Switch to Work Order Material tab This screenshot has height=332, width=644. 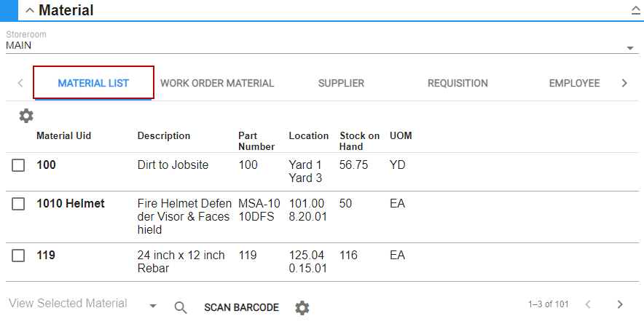217,83
